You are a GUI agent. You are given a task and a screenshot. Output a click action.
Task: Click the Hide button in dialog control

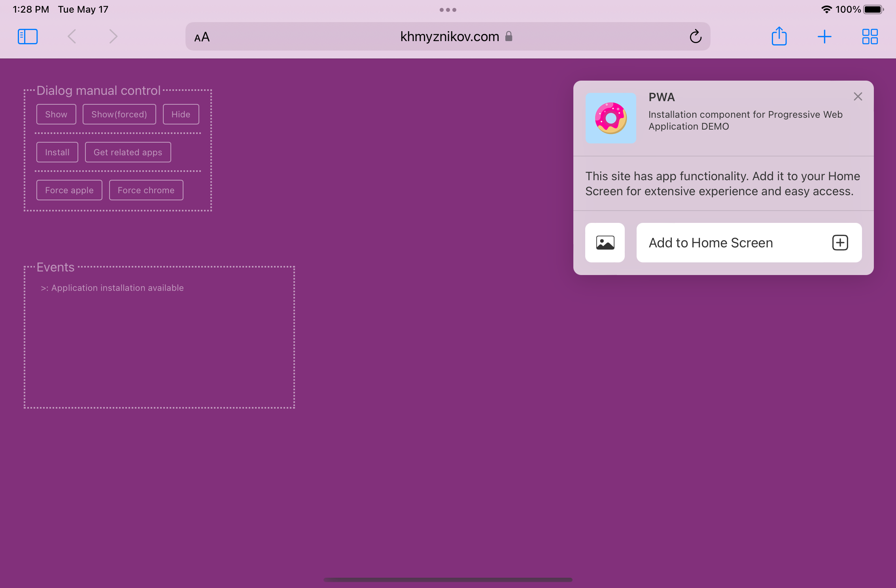tap(181, 114)
